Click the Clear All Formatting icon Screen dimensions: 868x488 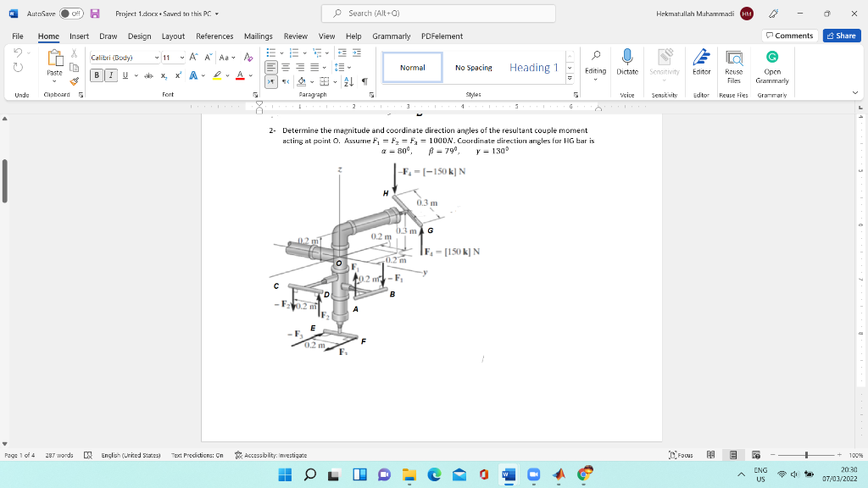click(x=248, y=57)
